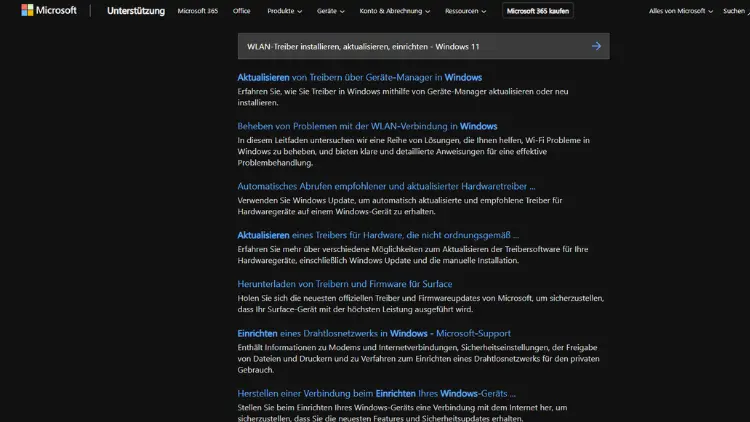Viewport: 750px width, 422px height.
Task: Click description 'Verwenden Sie Windows Update'
Action: click(x=400, y=206)
